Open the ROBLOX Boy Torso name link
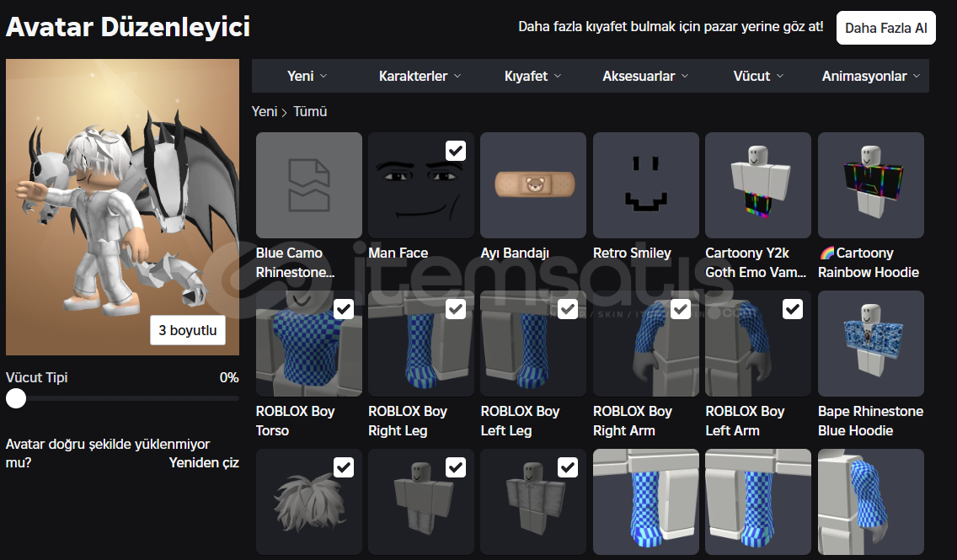 [x=296, y=421]
